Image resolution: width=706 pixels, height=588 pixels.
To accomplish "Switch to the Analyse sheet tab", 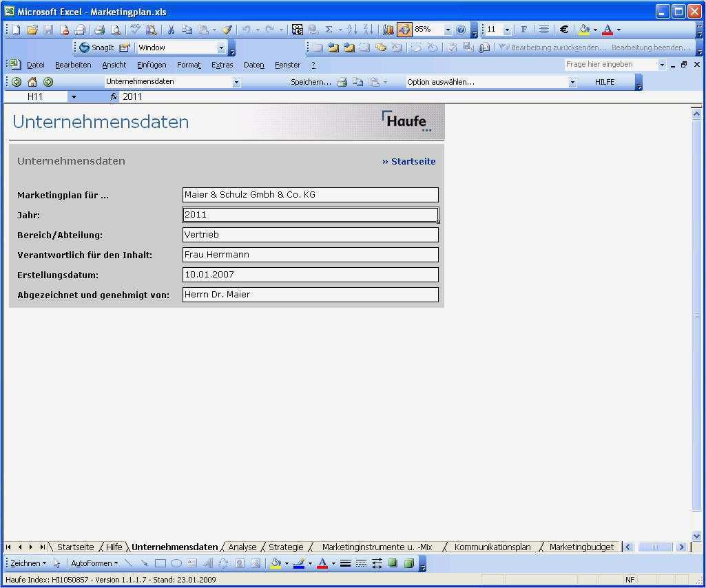I will 242,547.
